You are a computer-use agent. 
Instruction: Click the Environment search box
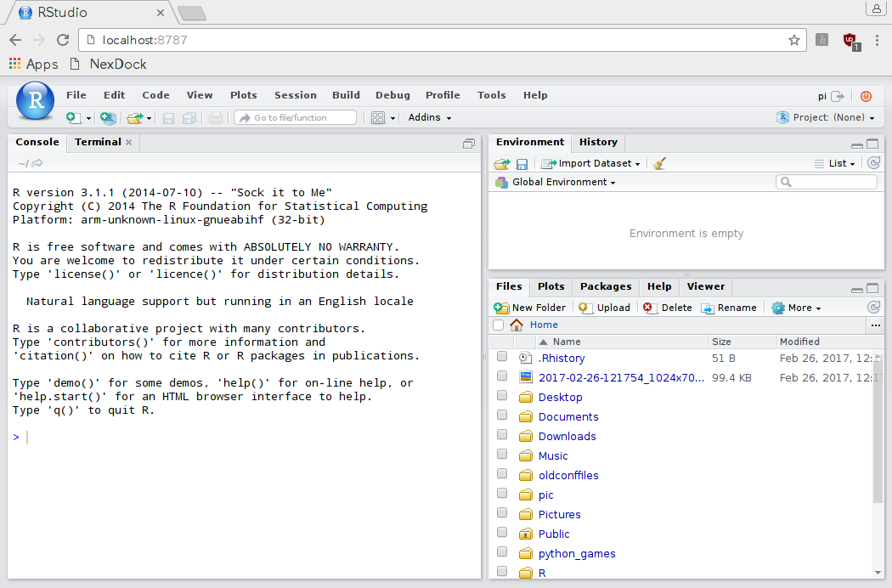[827, 182]
